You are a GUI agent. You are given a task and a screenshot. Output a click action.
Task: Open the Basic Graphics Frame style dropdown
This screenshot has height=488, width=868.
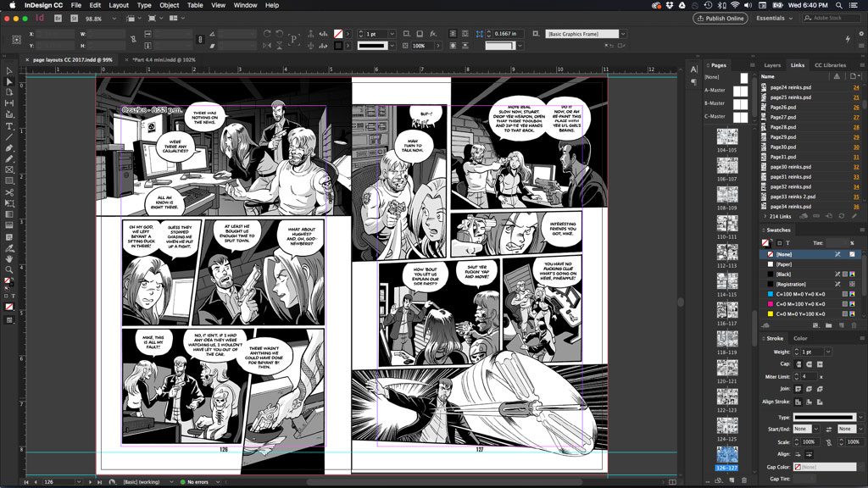click(x=623, y=34)
